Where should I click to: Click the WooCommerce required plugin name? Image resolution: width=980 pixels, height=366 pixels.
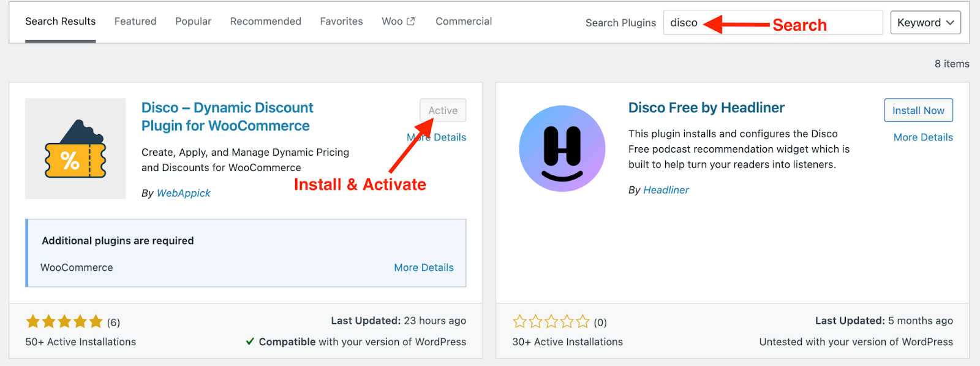pos(77,268)
